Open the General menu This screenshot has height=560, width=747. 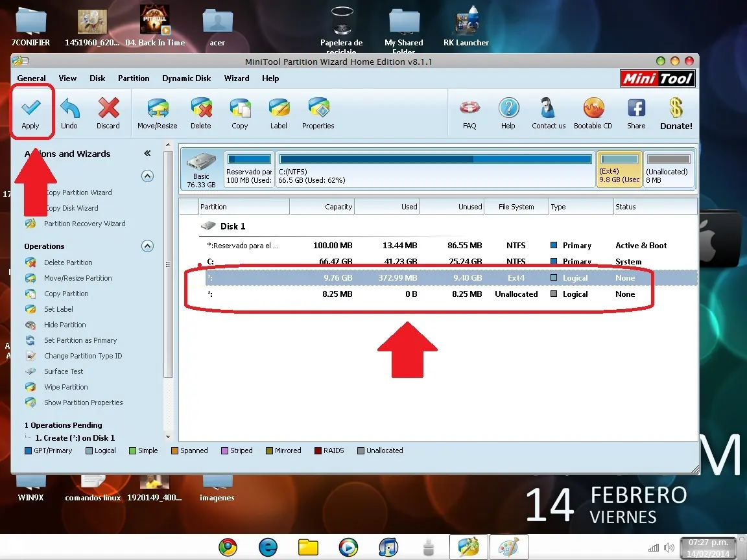(31, 78)
